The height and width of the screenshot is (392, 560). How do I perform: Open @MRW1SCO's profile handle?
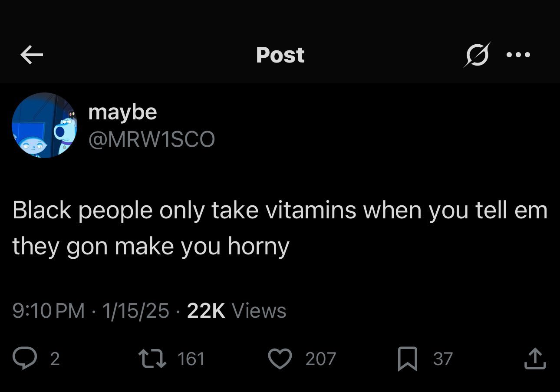(153, 139)
